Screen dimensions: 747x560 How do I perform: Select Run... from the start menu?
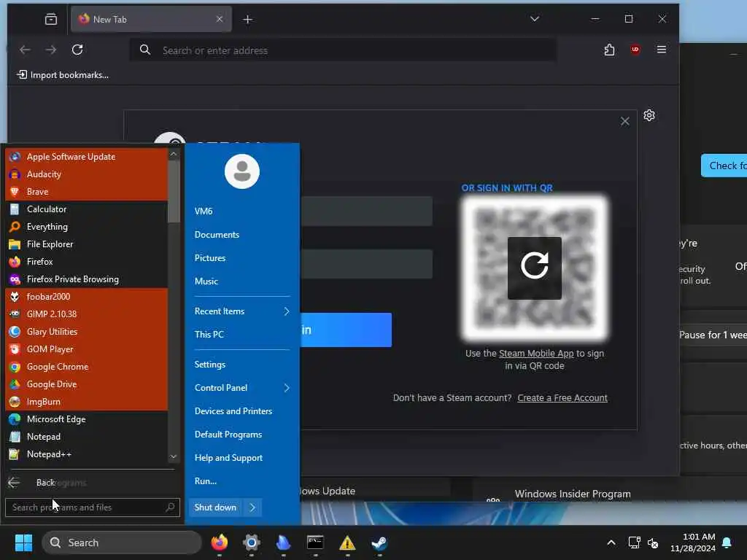206,481
